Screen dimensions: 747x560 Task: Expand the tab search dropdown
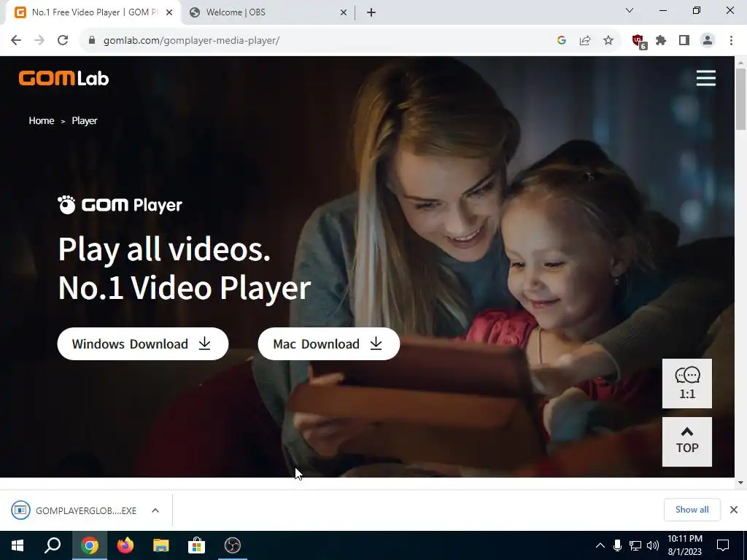[x=630, y=10]
